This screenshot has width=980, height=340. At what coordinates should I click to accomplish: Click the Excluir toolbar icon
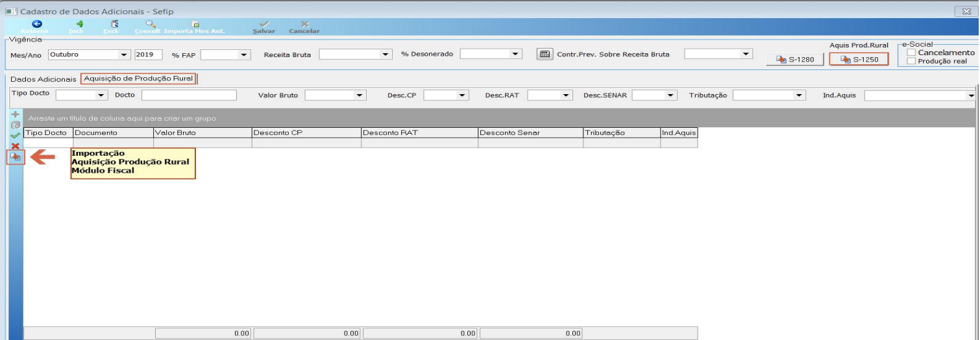(x=115, y=23)
